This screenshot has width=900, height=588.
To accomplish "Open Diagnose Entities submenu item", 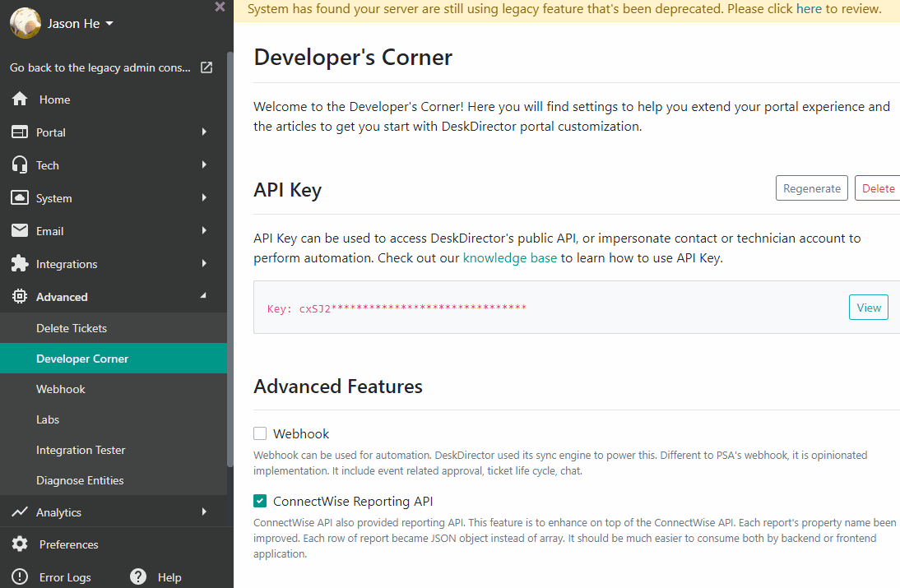I will coord(114,480).
